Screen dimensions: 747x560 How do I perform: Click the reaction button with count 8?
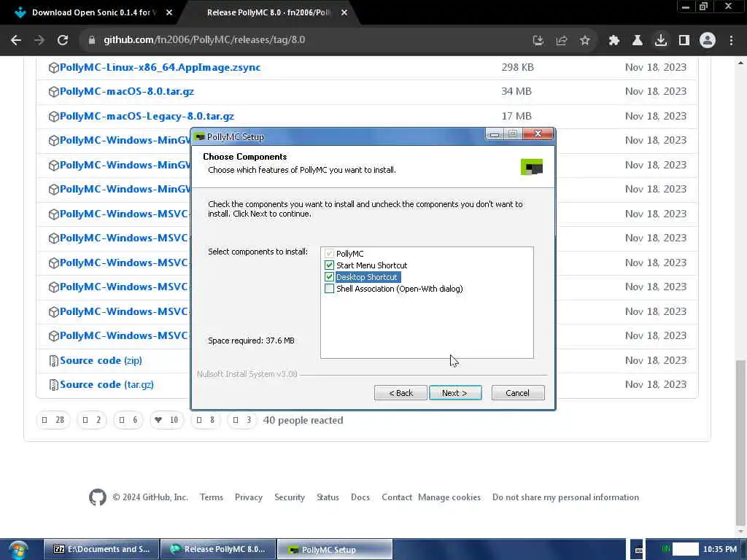(205, 420)
